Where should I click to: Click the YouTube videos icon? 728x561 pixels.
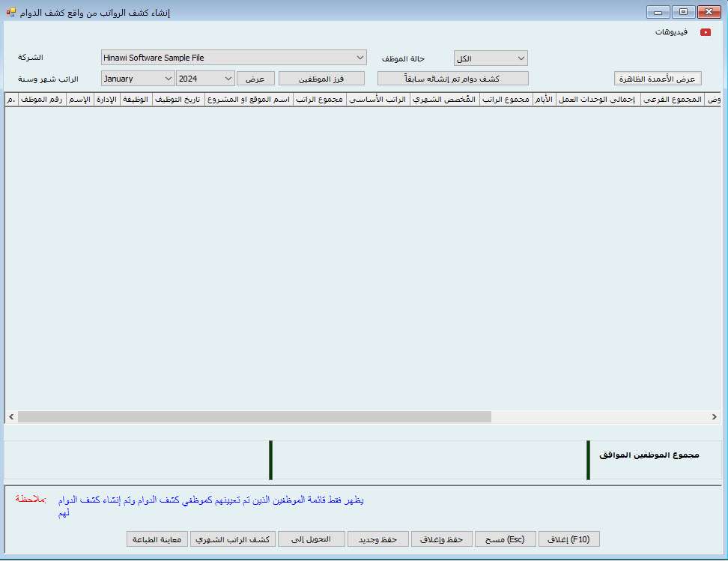[x=705, y=32]
